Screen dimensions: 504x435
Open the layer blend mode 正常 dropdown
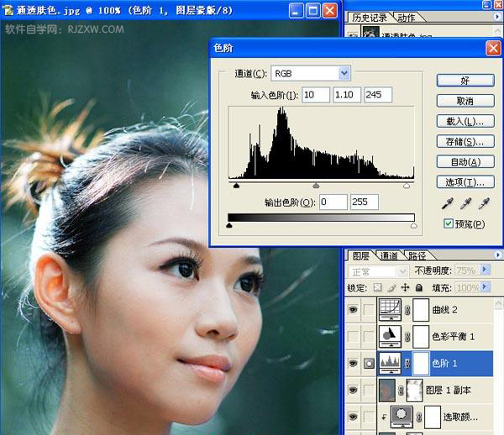tap(402, 272)
